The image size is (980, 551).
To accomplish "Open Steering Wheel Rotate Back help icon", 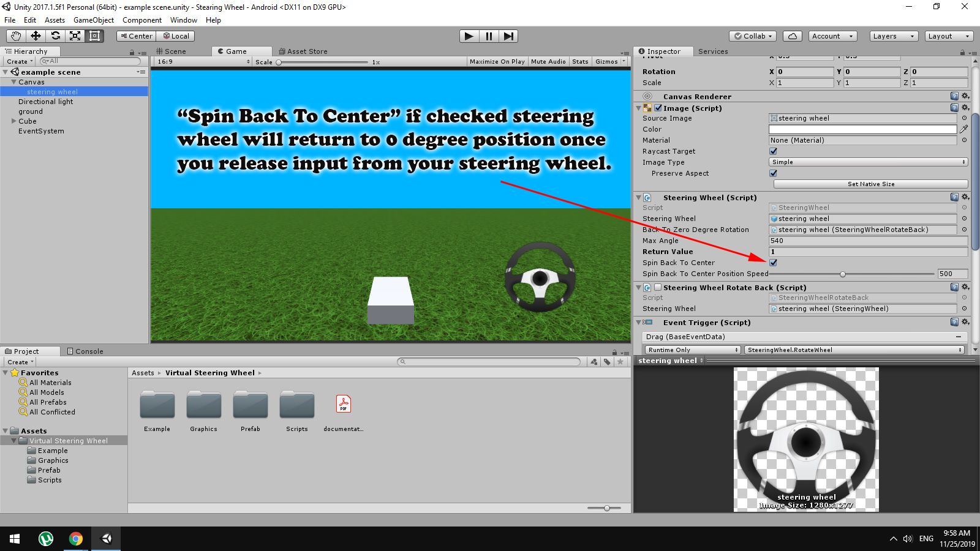I will click(954, 287).
